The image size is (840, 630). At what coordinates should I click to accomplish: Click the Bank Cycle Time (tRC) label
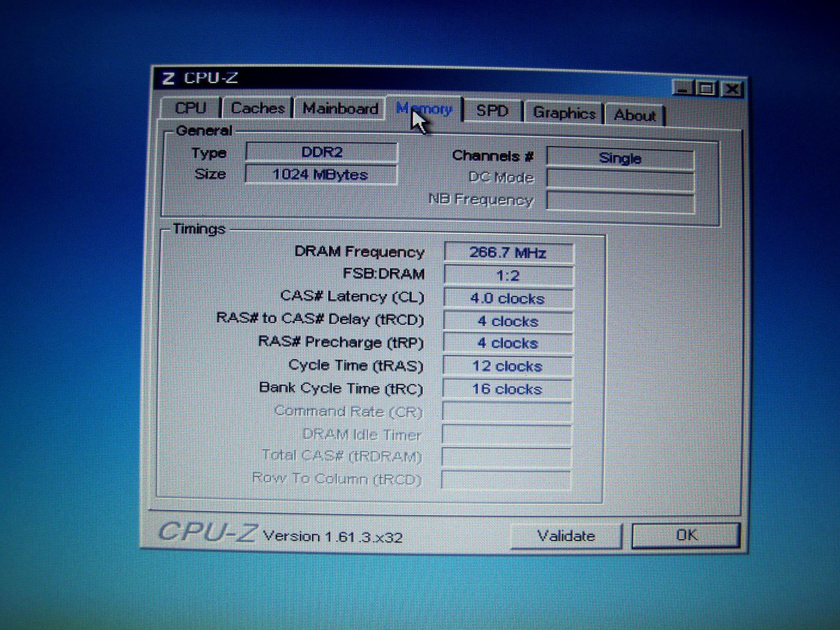click(x=341, y=388)
